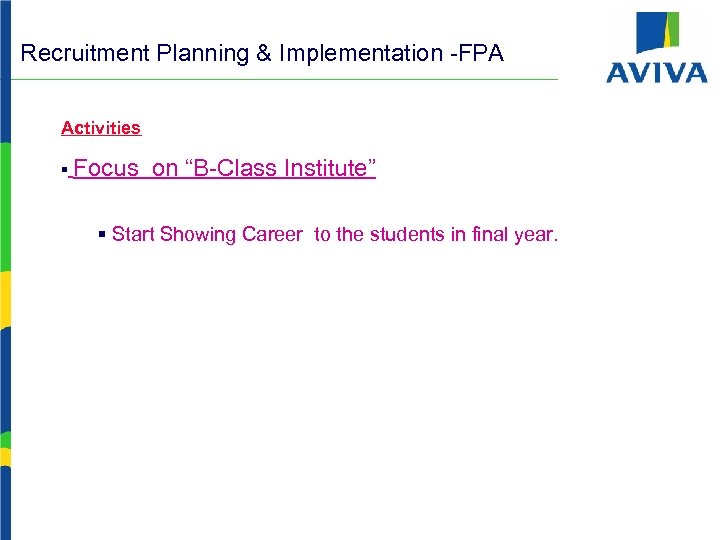Click the large green segment of left bar
720x540 pixels.
click(5, 205)
